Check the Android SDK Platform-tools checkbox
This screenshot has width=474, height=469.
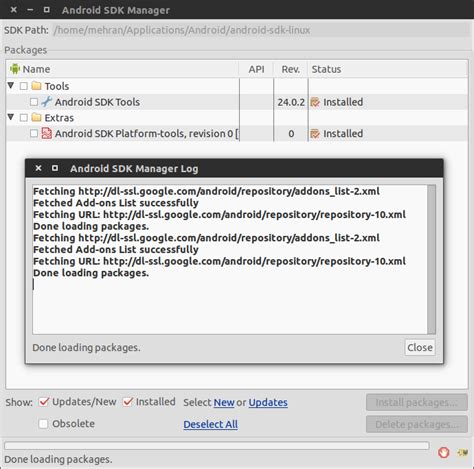(34, 133)
